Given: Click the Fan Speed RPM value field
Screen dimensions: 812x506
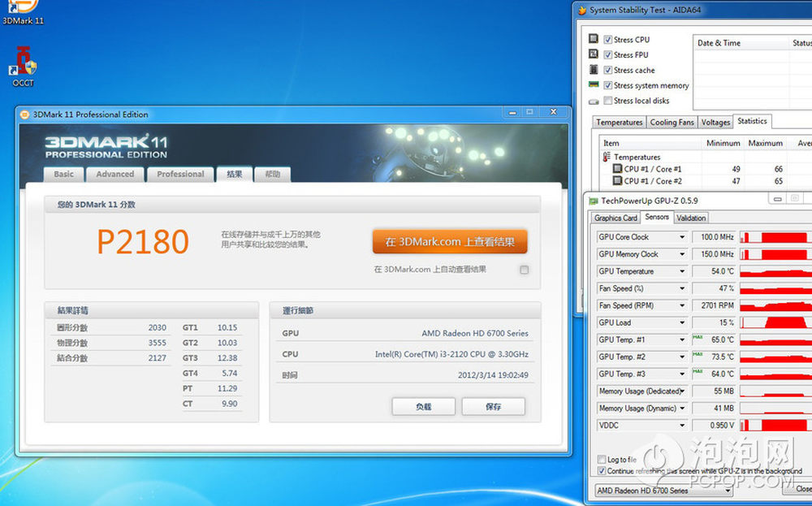Looking at the screenshot, I should point(715,305).
